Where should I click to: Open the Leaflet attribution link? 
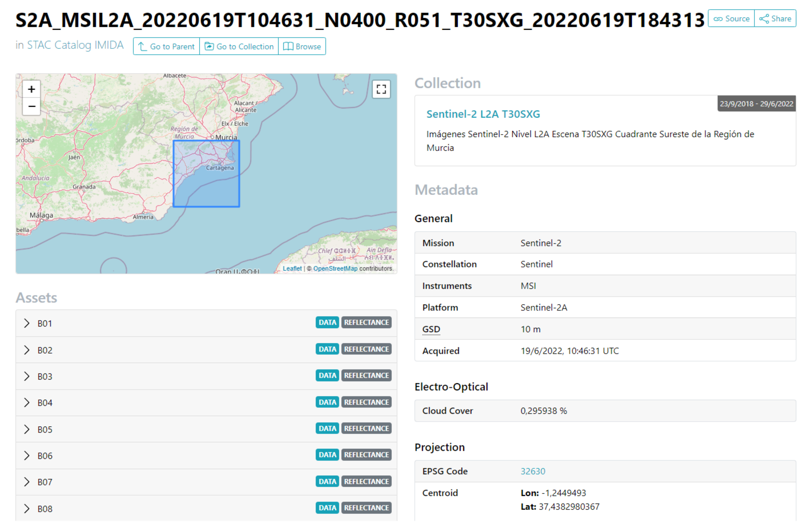292,268
